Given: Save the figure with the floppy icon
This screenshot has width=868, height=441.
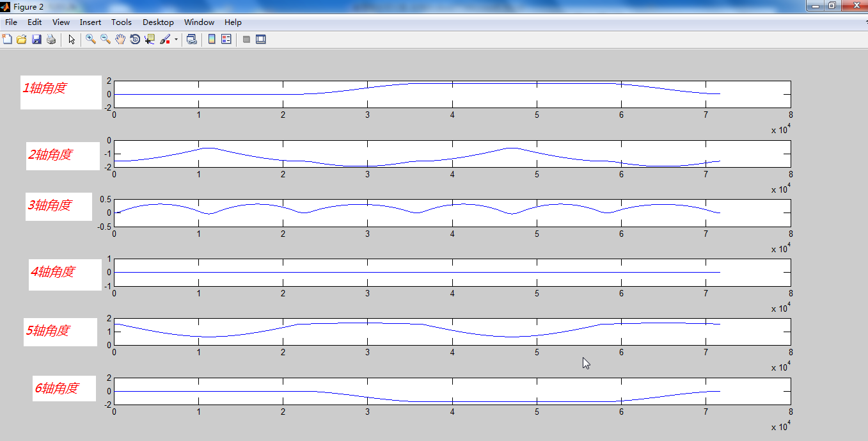Looking at the screenshot, I should [36, 40].
